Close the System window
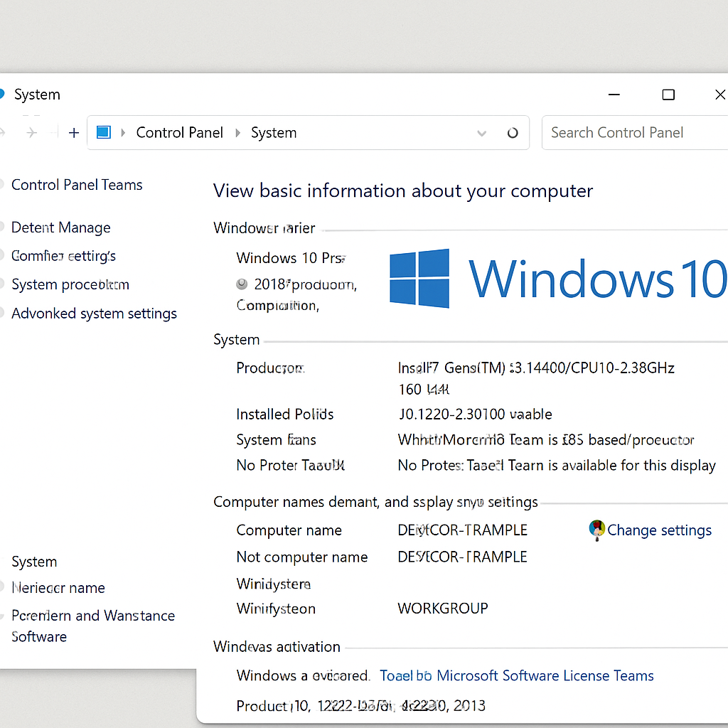Image resolution: width=728 pixels, height=728 pixels. coord(720,95)
